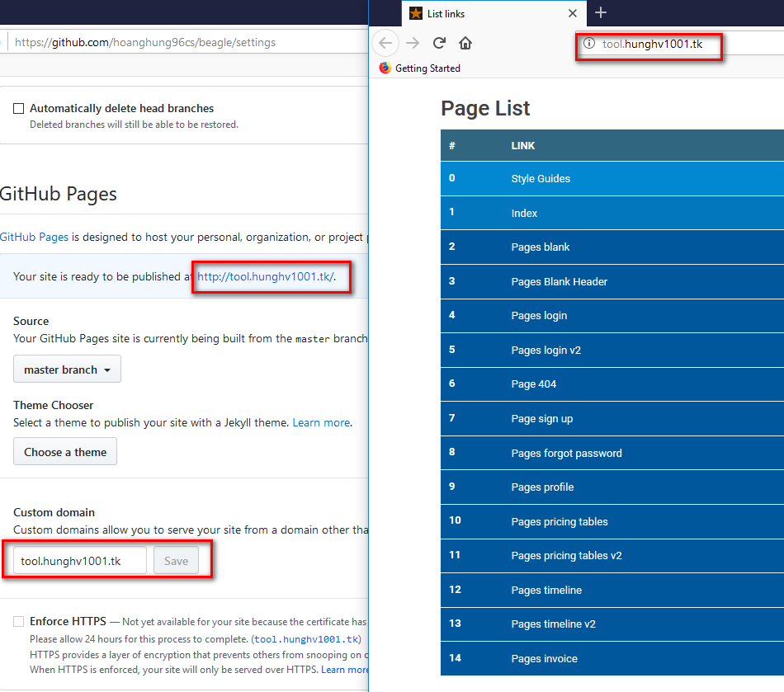Toggle the Enforce HTTPS checkbox
Image resolution: width=784 pixels, height=692 pixels.
(18, 622)
